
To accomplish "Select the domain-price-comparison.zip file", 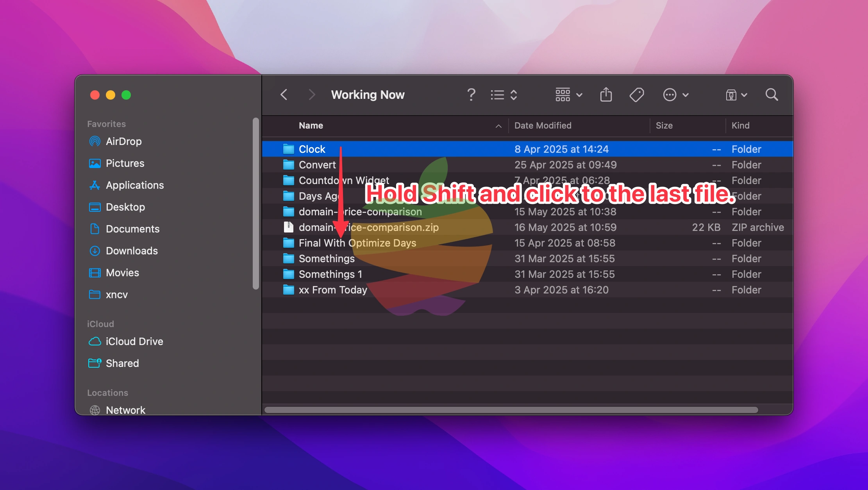I will pos(527,227).
